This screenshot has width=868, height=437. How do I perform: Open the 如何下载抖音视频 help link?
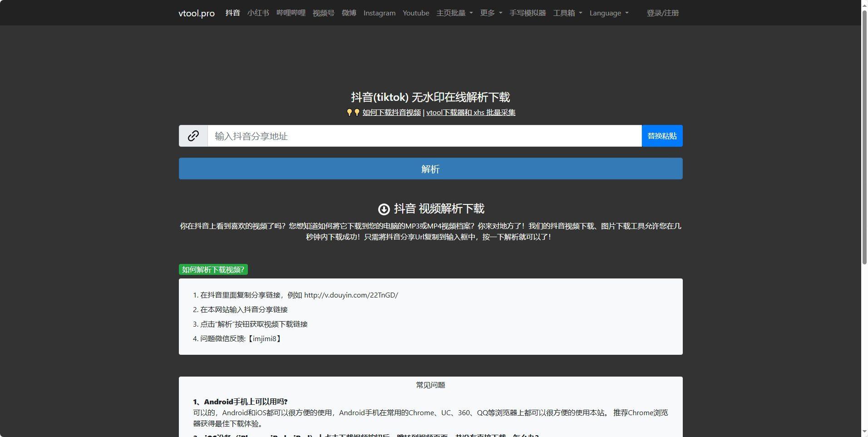(x=391, y=112)
